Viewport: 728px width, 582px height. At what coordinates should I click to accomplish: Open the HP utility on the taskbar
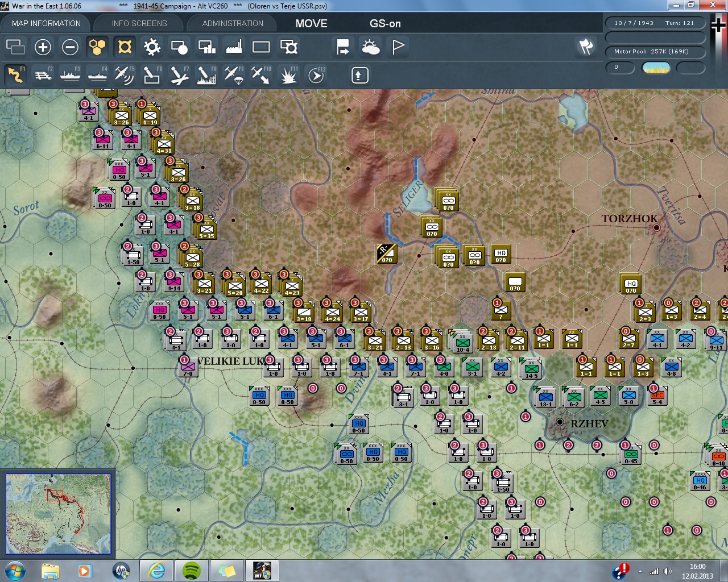[x=121, y=571]
